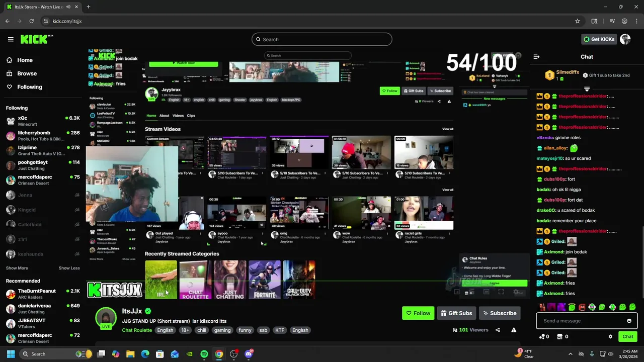Open chat settings gear icon

point(610,337)
